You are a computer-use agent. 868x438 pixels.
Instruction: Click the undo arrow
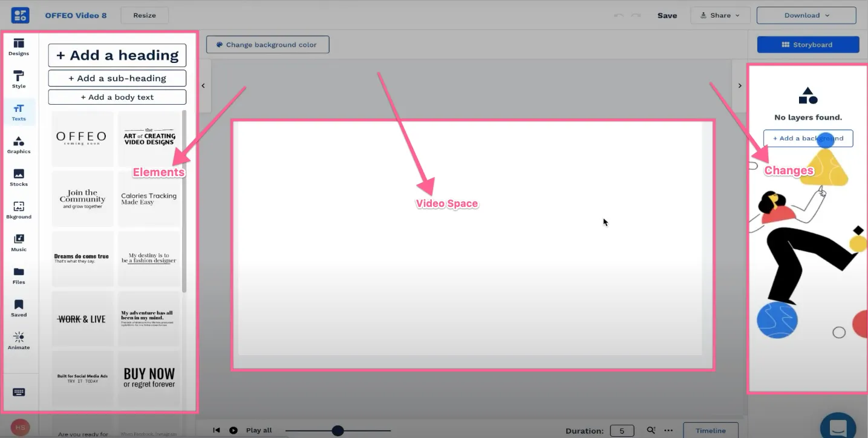(618, 15)
